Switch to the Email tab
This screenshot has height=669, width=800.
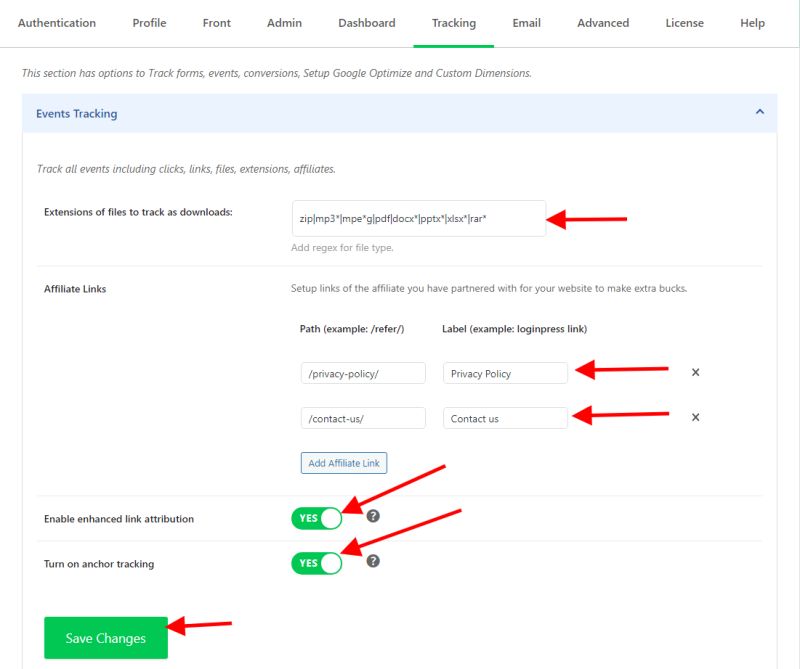[526, 22]
